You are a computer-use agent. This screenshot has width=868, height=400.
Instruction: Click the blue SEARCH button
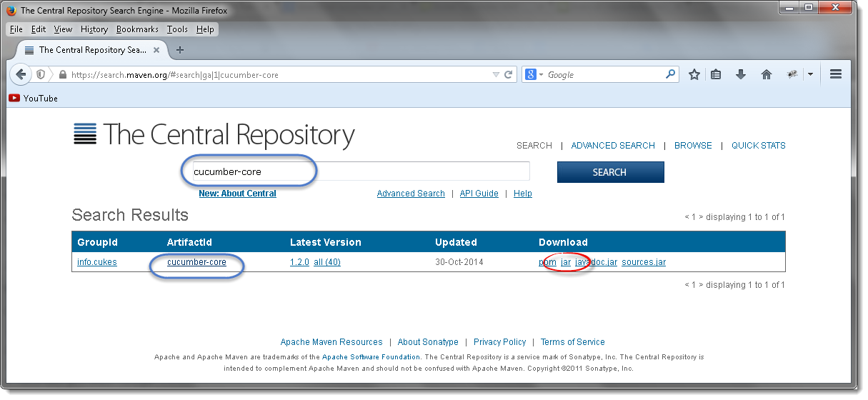610,172
